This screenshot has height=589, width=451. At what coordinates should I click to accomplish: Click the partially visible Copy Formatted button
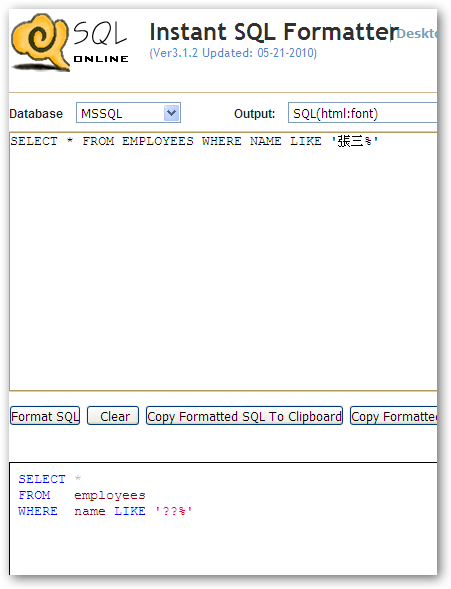click(x=394, y=416)
